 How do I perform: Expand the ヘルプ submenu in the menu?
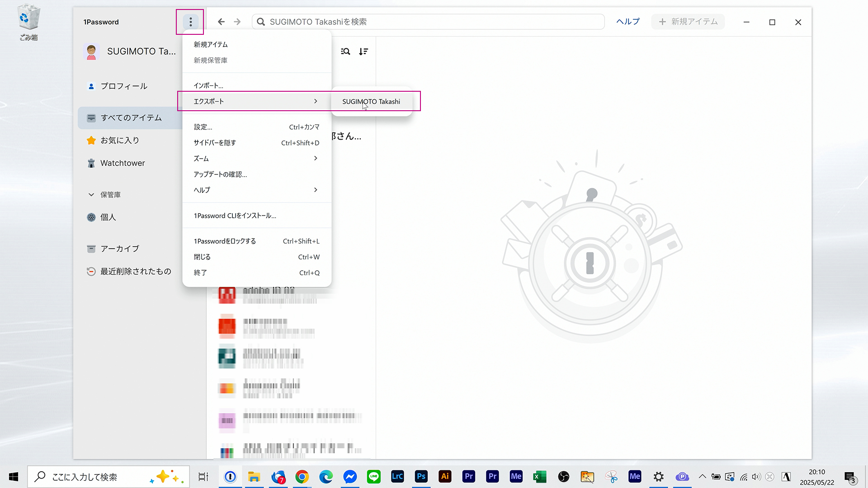pos(257,190)
